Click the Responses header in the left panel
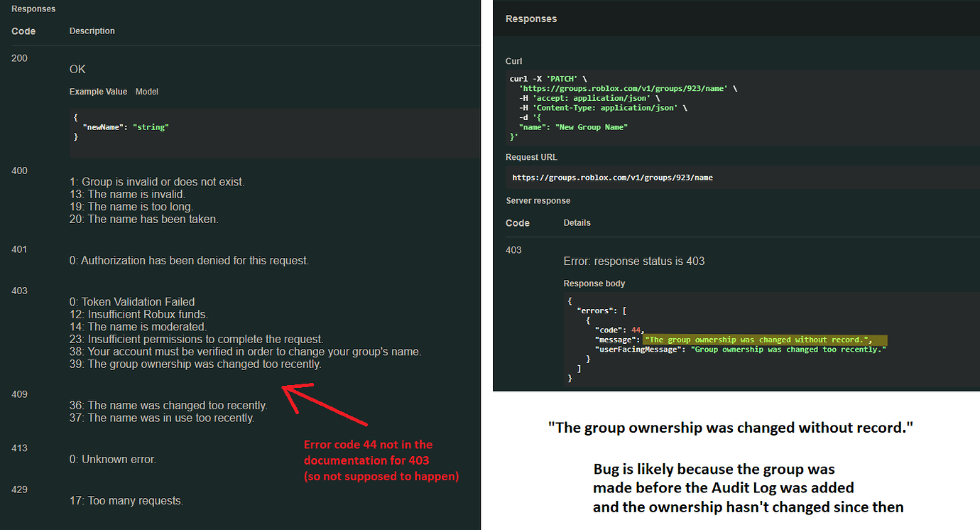 [33, 9]
